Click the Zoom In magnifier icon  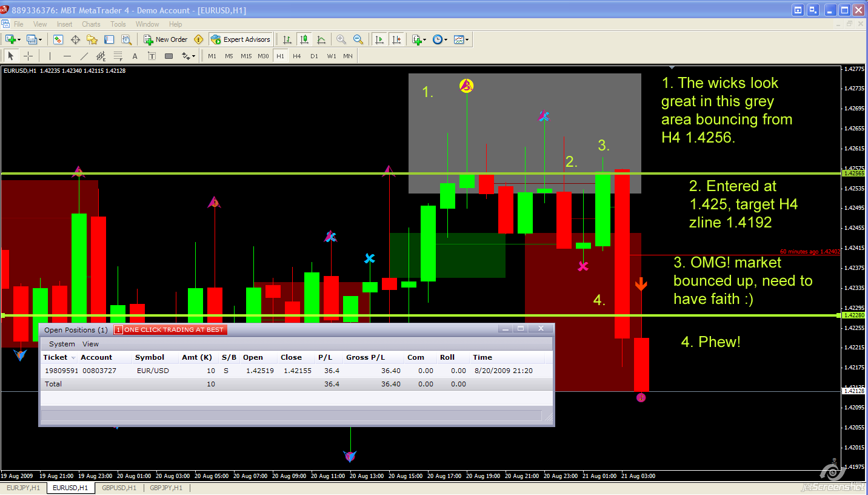click(x=341, y=39)
